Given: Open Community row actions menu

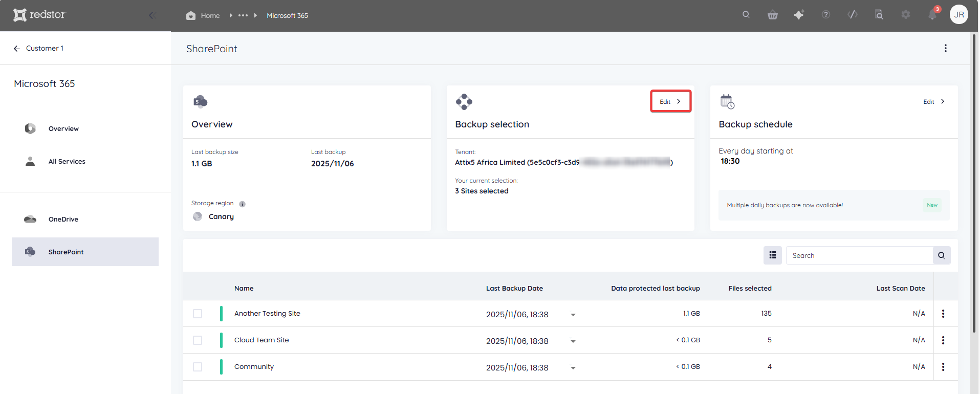Looking at the screenshot, I should (943, 367).
